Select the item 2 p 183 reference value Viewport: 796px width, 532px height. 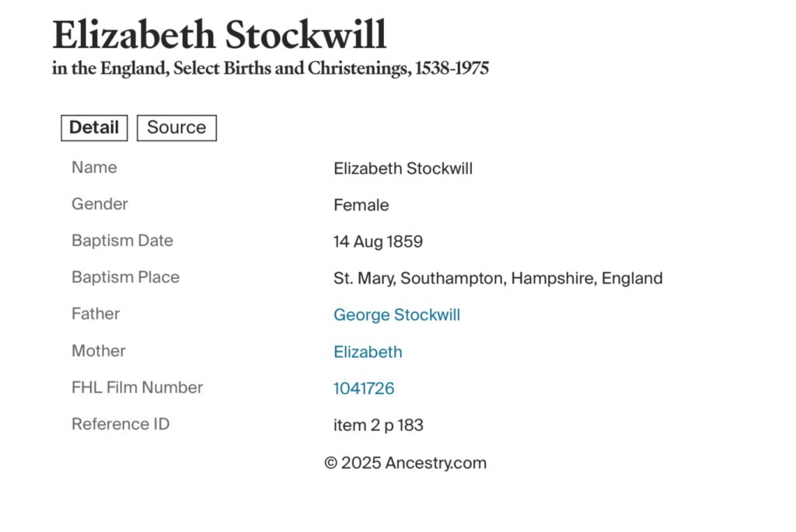coord(378,425)
